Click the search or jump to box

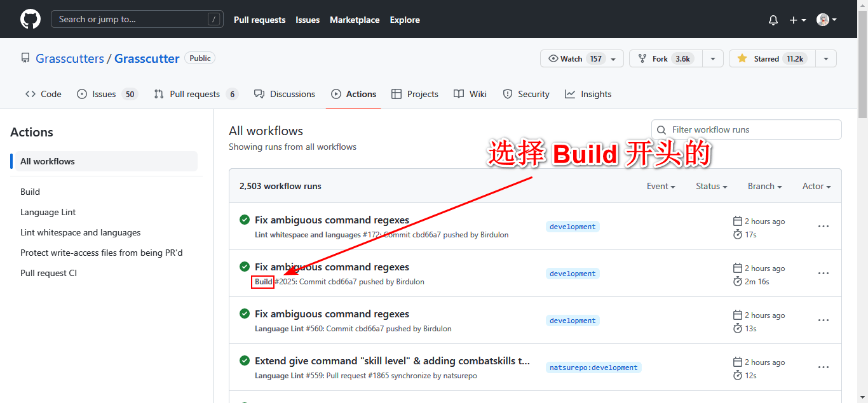pyautogui.click(x=137, y=19)
